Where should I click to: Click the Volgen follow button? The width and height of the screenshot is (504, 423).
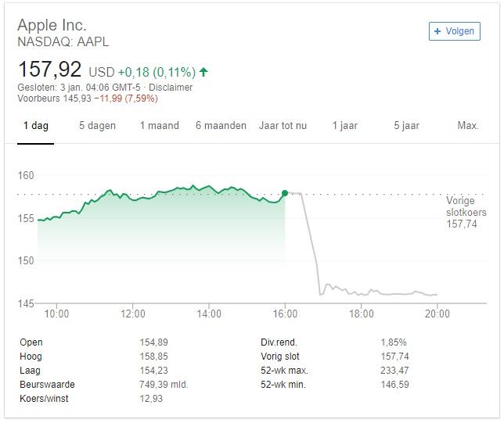click(454, 31)
